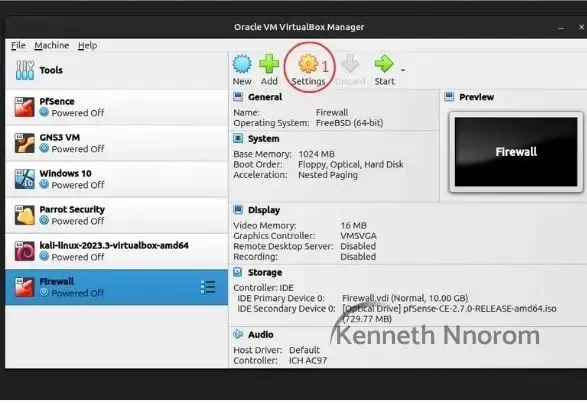587x405 pixels.
Task: Click the Recording Disabled value
Action: click(x=358, y=257)
